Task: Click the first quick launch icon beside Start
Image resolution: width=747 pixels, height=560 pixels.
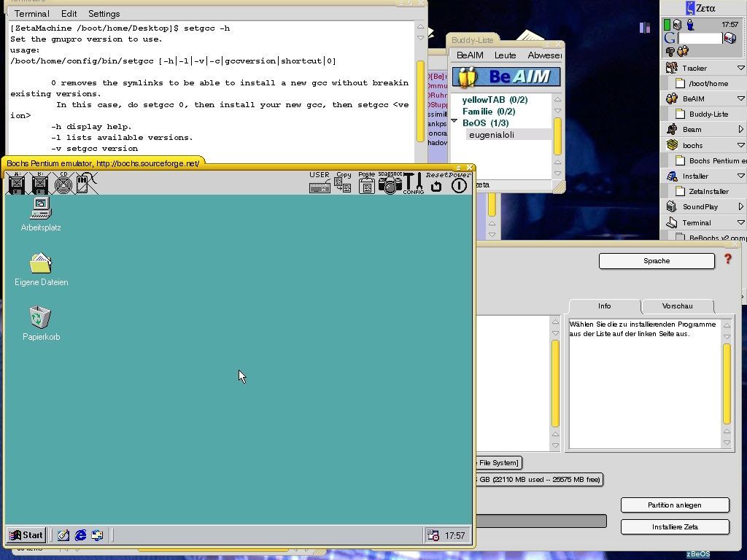Action: coord(63,535)
